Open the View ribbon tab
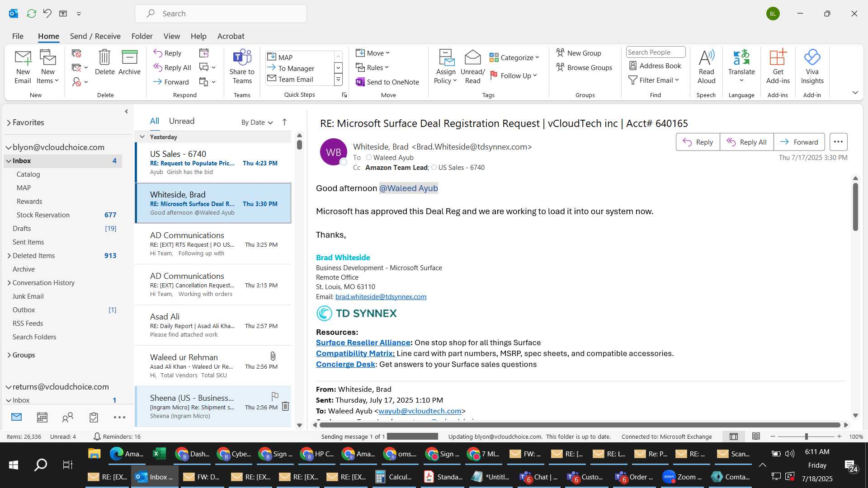This screenshot has width=868, height=488. click(171, 36)
